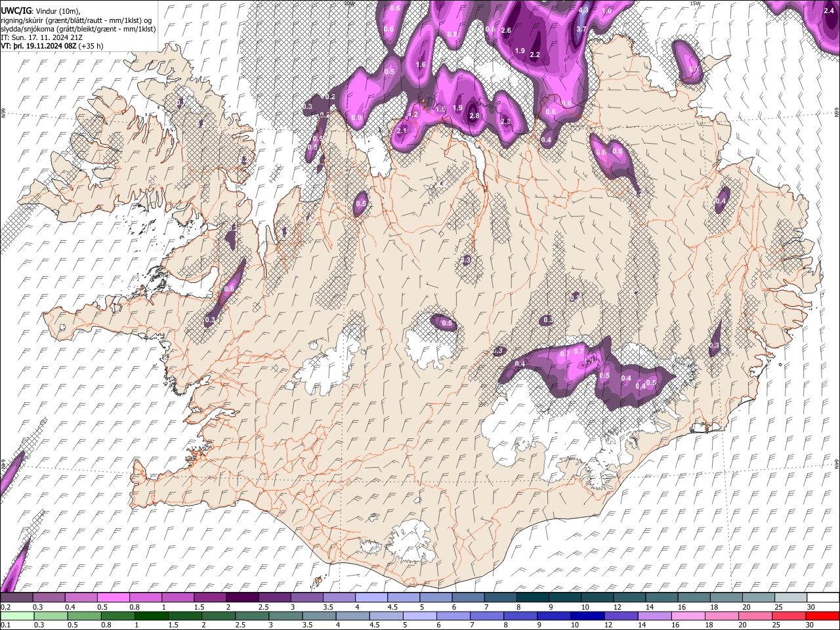Select the rain scale swatch between 3 and 3.5
This screenshot has height=630, width=840.
286,616
